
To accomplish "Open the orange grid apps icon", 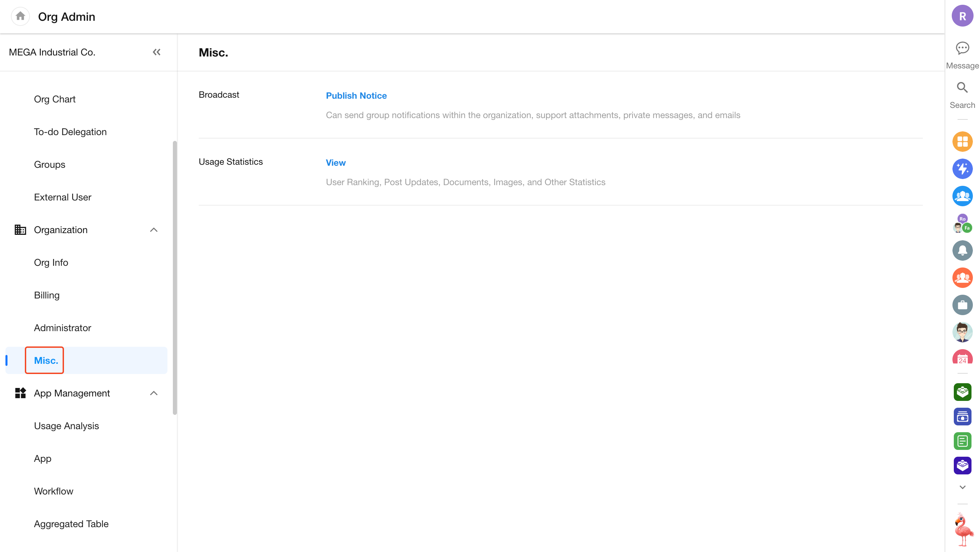I will (962, 142).
